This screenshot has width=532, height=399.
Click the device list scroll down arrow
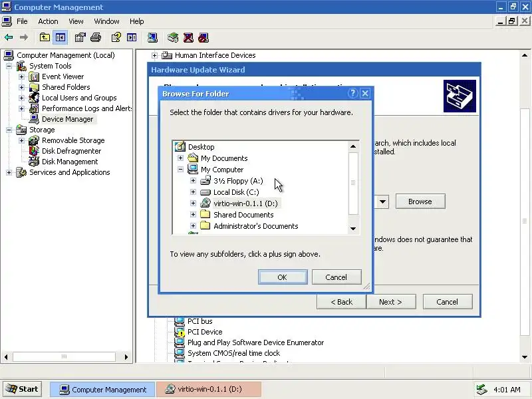coord(525,357)
